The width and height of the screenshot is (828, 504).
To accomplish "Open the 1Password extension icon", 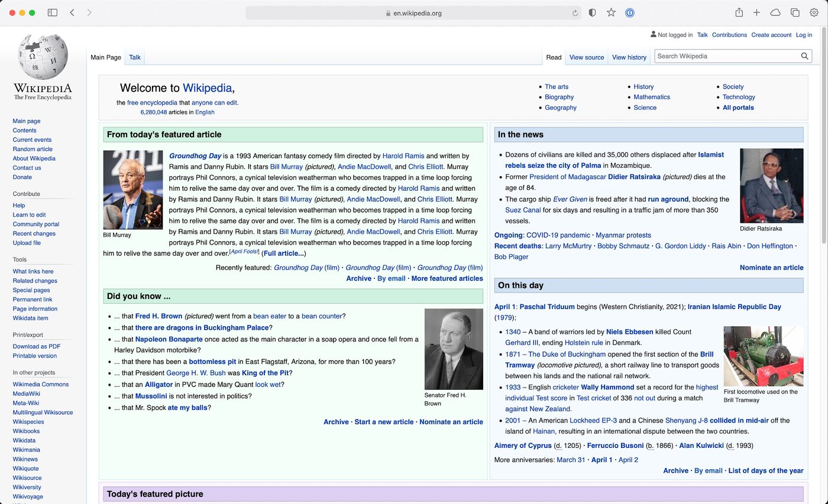I will point(630,12).
